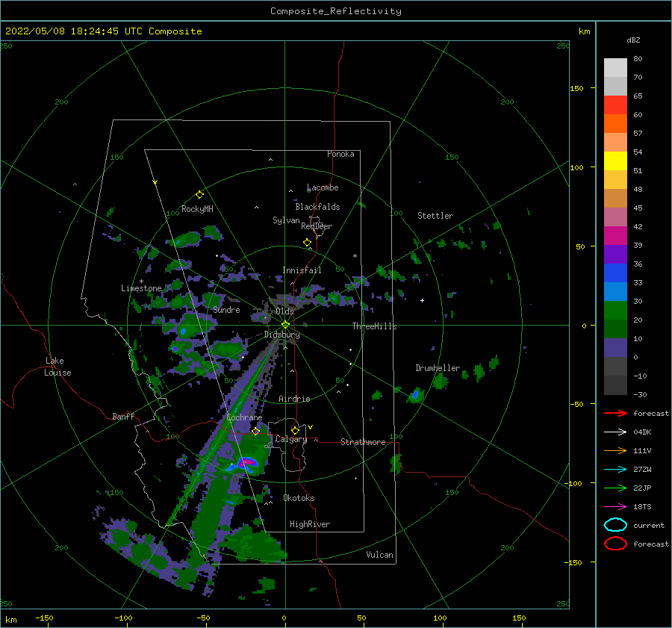Viewport: 672px width, 628px height.
Task: Click the Airdrie city label
Action: coord(294,399)
